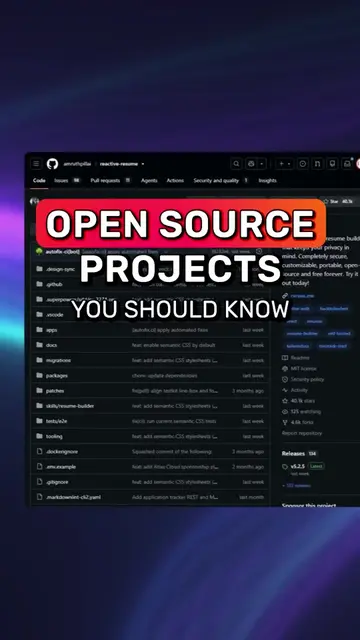
Task: Open the tooling folder
Action: (54, 436)
